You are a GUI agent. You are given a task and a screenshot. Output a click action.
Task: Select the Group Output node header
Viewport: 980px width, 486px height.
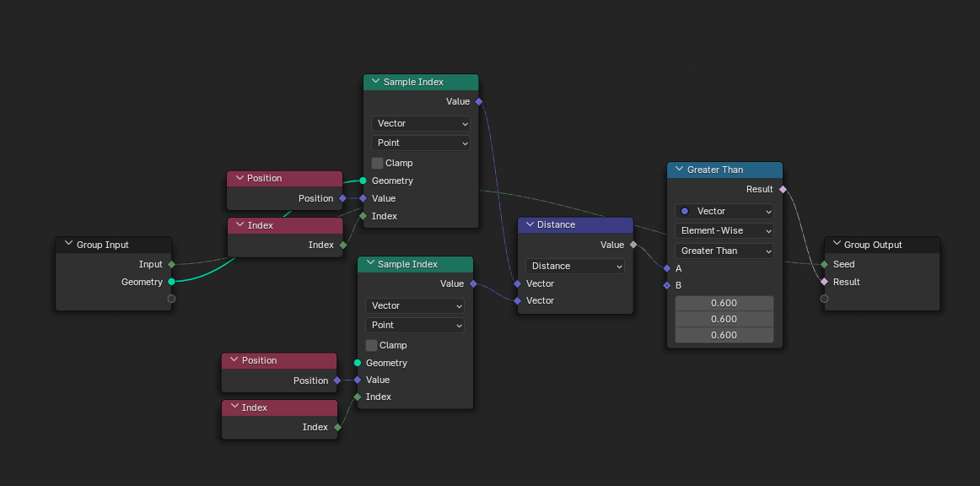coord(882,245)
